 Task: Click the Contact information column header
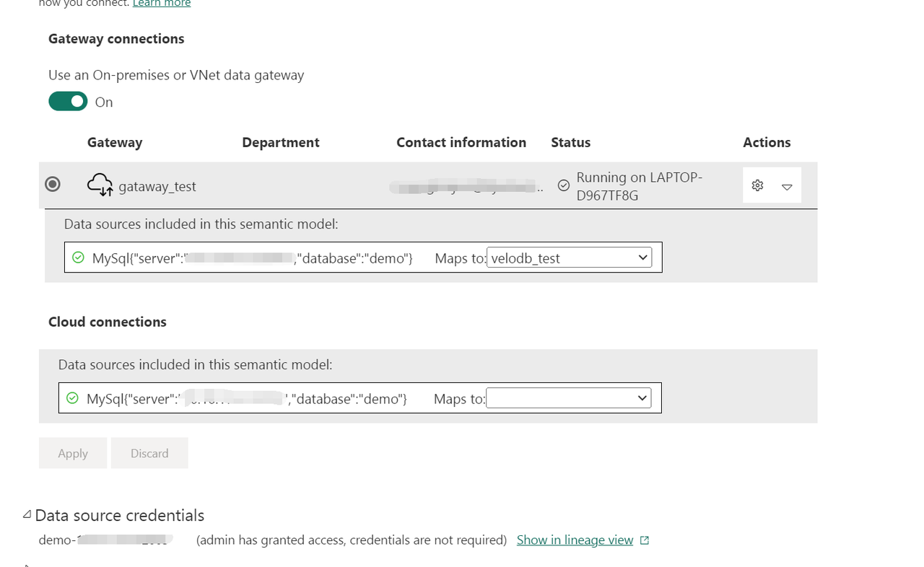click(x=461, y=143)
